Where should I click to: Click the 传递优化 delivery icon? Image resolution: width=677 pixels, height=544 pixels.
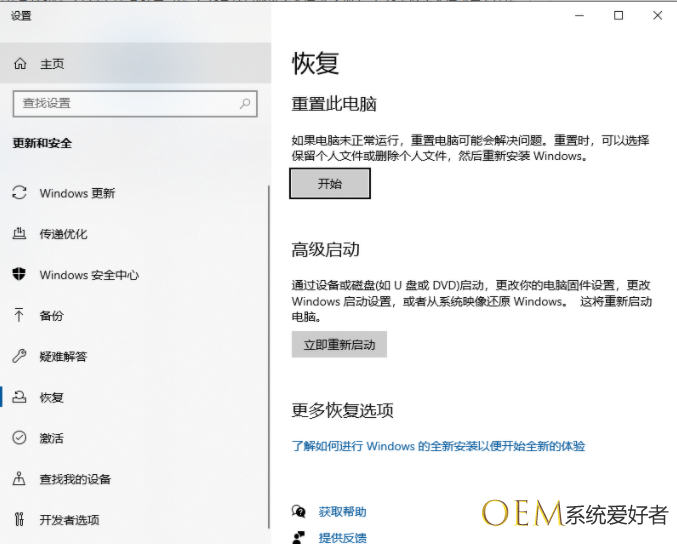tap(19, 234)
